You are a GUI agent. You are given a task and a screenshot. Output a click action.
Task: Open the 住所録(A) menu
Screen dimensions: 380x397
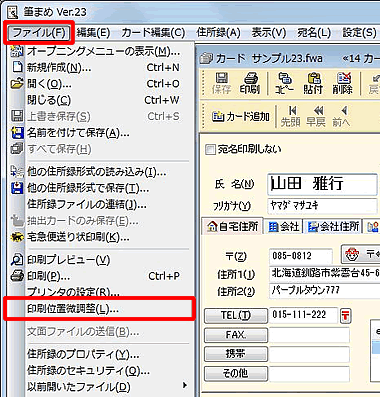coord(218,33)
